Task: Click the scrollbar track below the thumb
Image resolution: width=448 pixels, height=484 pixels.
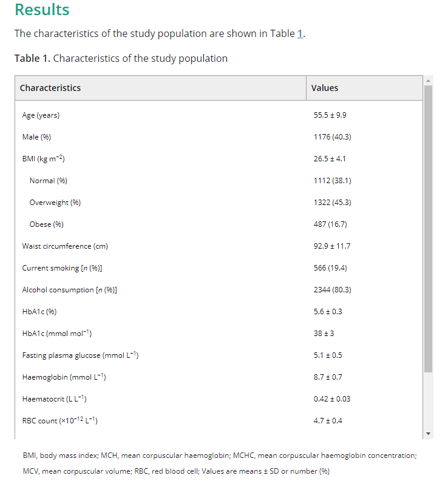Action: coord(428,401)
